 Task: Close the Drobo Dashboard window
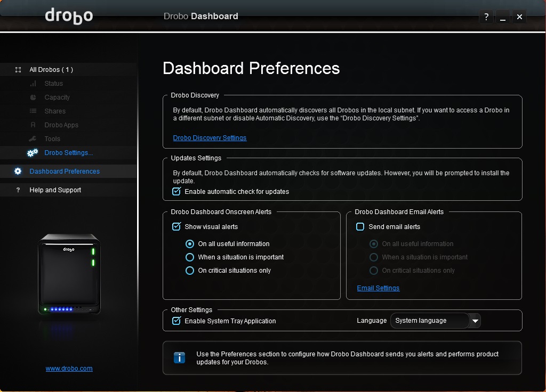(x=519, y=17)
